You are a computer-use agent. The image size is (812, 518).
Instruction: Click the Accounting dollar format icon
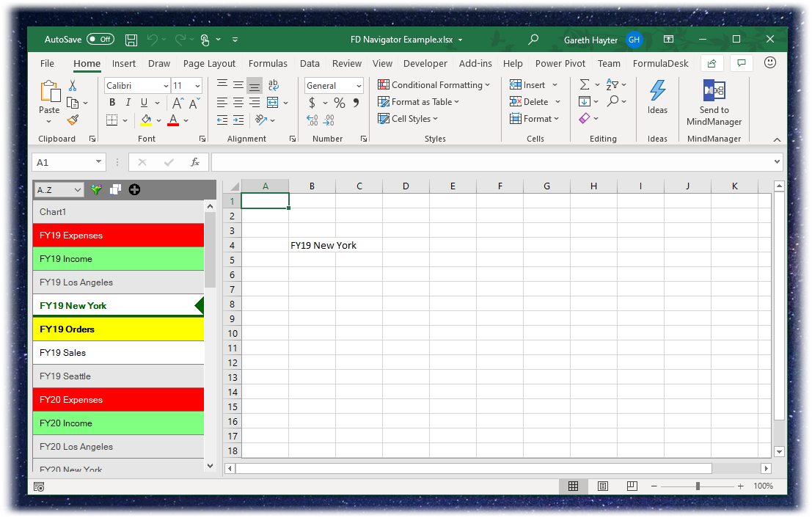312,103
